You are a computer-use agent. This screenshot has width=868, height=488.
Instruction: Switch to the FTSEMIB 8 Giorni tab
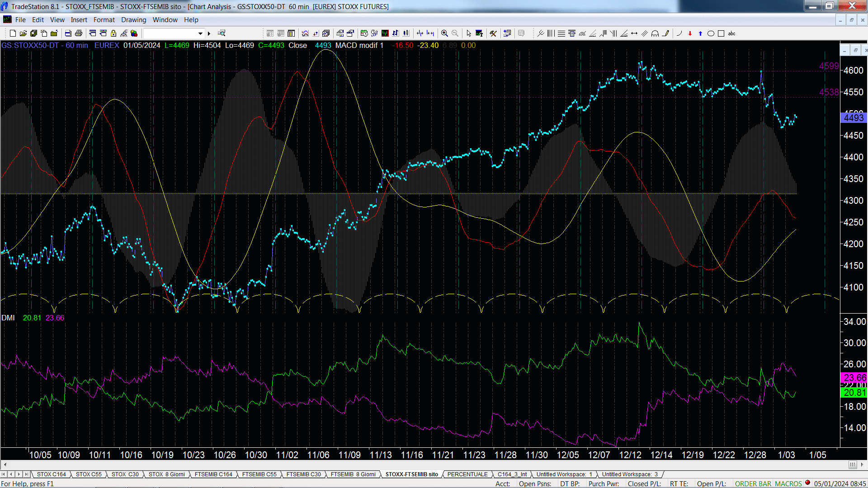353,474
